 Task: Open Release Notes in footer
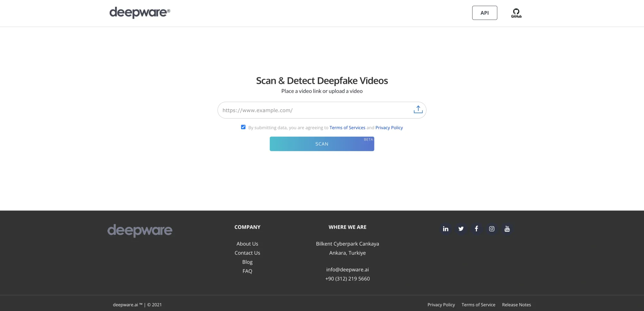click(516, 305)
